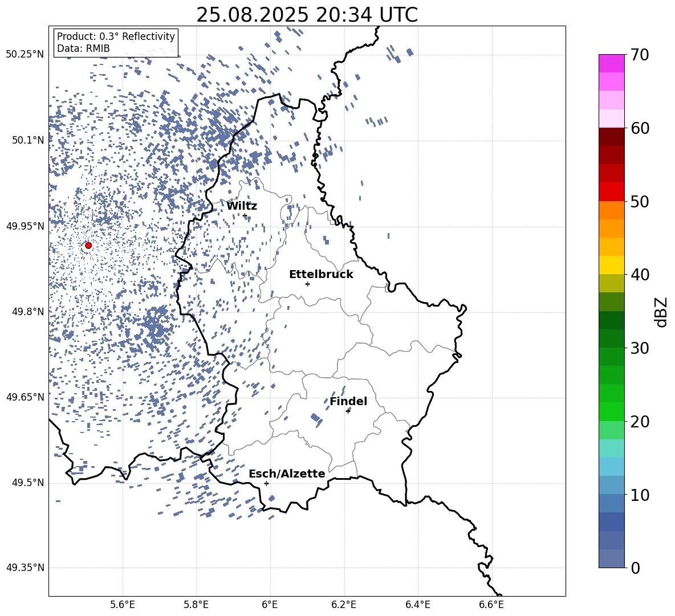
Task: Click the 49.65°N latitude label
Action: (25, 397)
